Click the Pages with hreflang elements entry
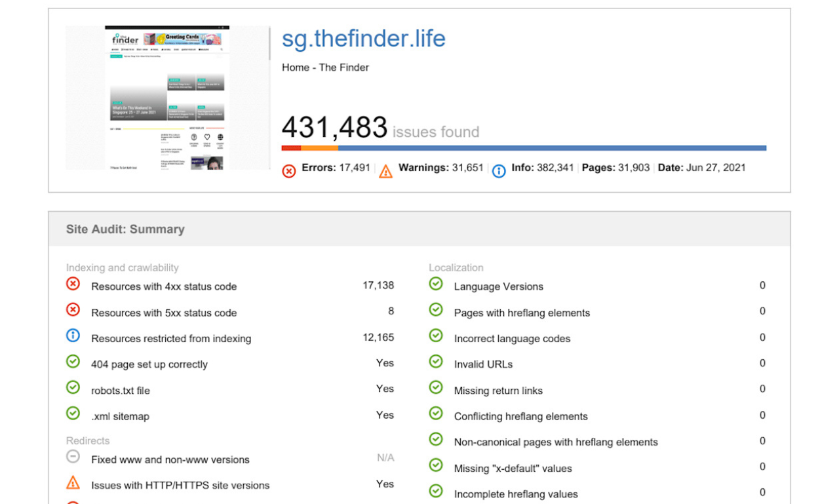This screenshot has height=504, width=839. point(521,313)
